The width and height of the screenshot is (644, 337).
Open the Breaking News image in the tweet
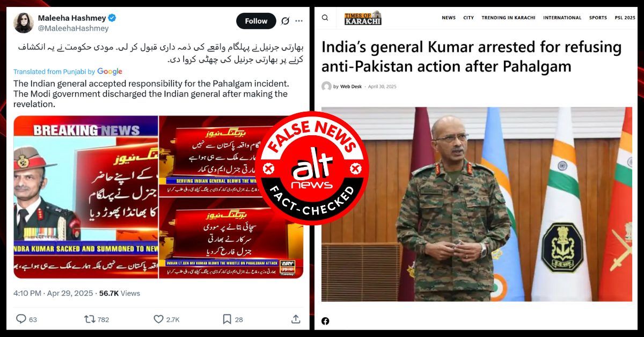coord(86,197)
